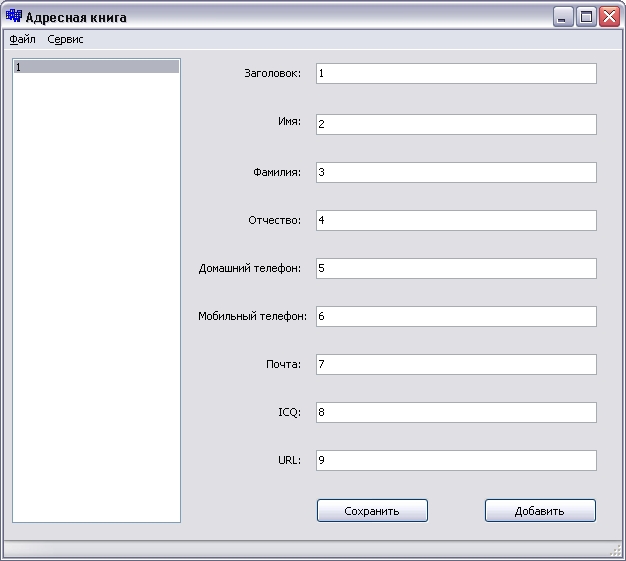The height and width of the screenshot is (561, 626).
Task: Click the Почта: label
Action: point(283,364)
